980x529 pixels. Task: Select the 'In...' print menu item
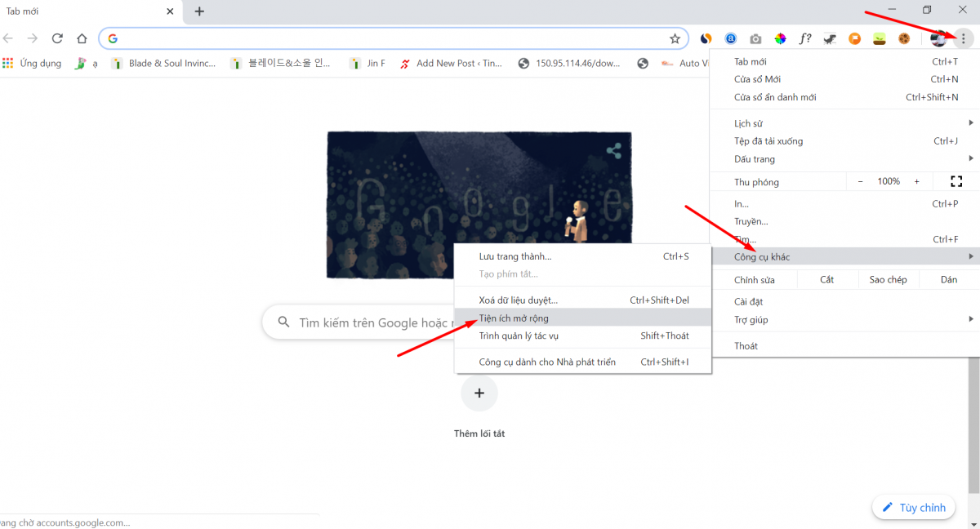(x=844, y=203)
